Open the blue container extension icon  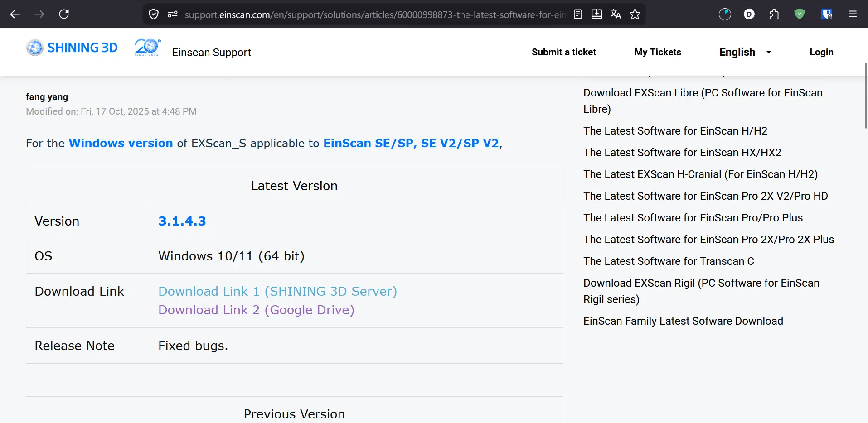tap(827, 14)
